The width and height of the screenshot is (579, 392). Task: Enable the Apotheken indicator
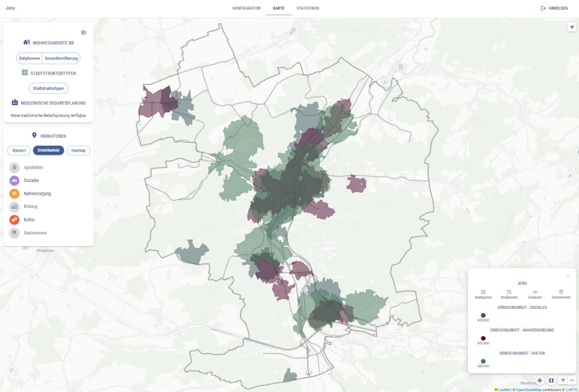tap(15, 168)
